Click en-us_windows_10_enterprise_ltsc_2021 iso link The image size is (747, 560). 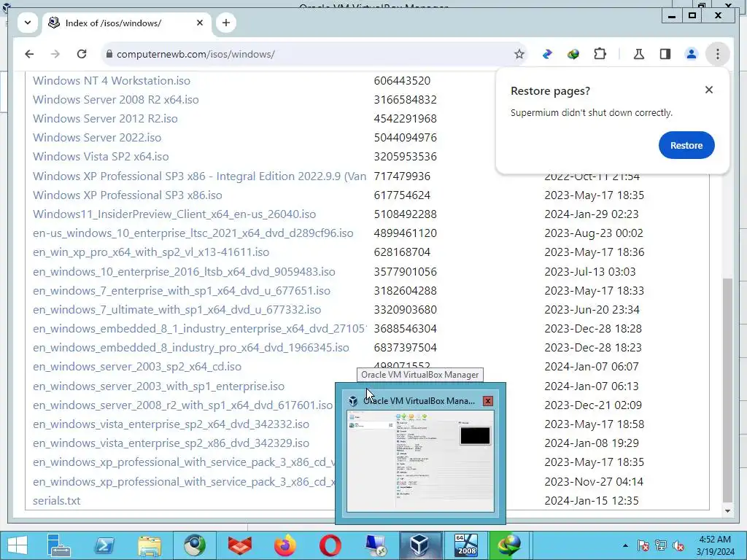[x=193, y=233]
